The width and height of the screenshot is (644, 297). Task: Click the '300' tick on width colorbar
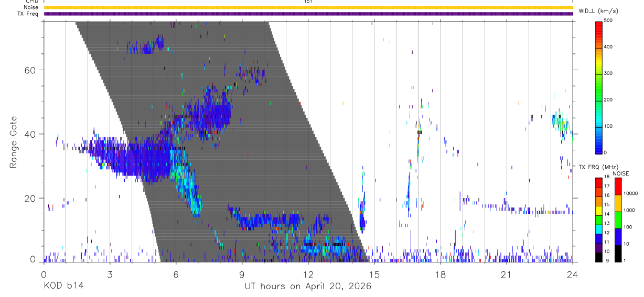[608, 73]
